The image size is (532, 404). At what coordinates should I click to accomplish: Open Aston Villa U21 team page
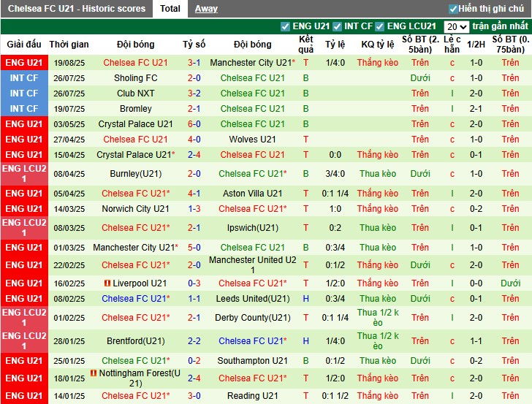tap(252, 194)
